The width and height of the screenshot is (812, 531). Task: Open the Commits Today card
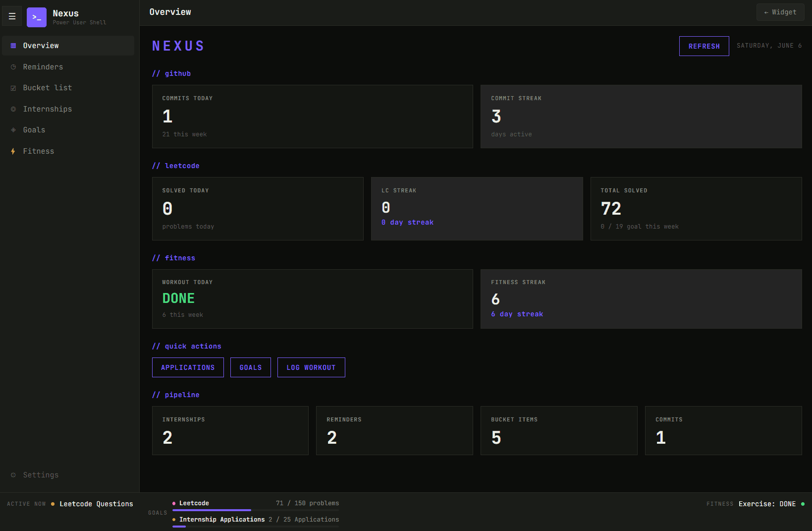click(313, 117)
